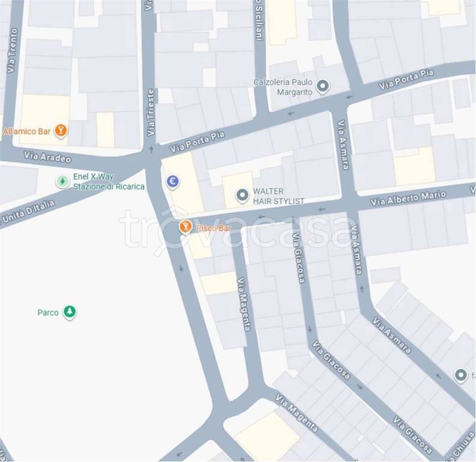Click the Allamico Bar cocktail marker icon
The width and height of the screenshot is (476, 462).
(x=61, y=131)
